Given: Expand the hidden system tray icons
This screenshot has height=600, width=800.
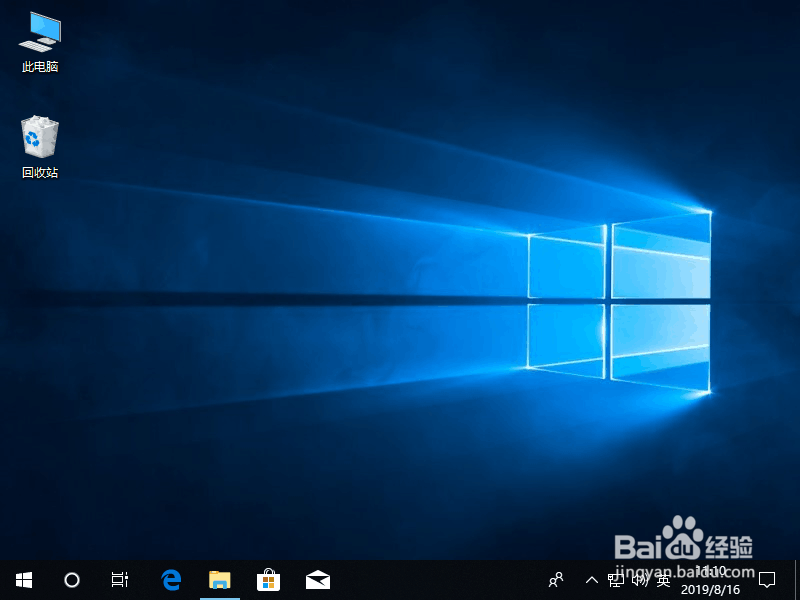Looking at the screenshot, I should [x=592, y=580].
